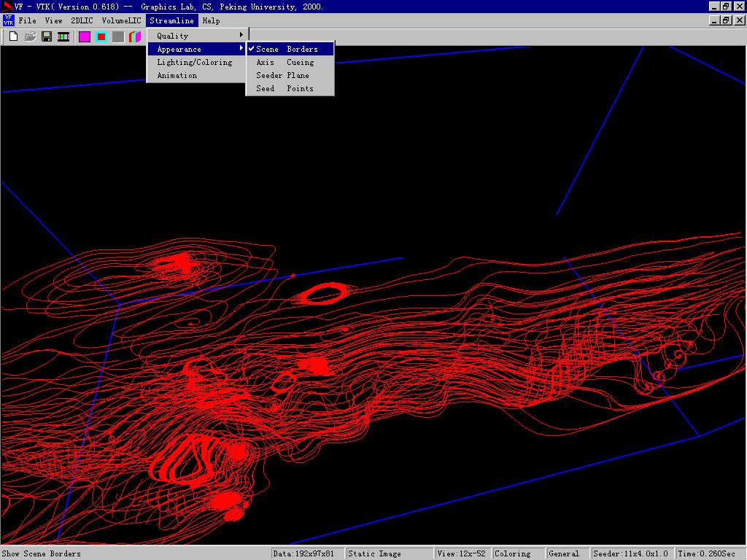Screen dimensions: 747x560
Task: Click the VF VTK document icon in menu bar
Action: coord(8,20)
